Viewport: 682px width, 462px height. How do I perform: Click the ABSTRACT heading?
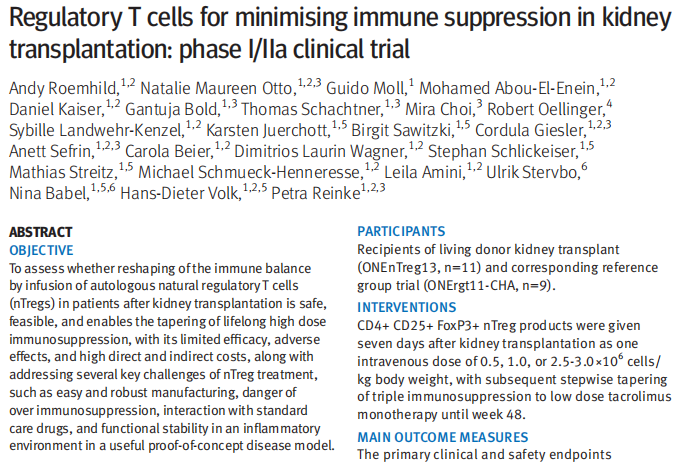tap(40, 231)
